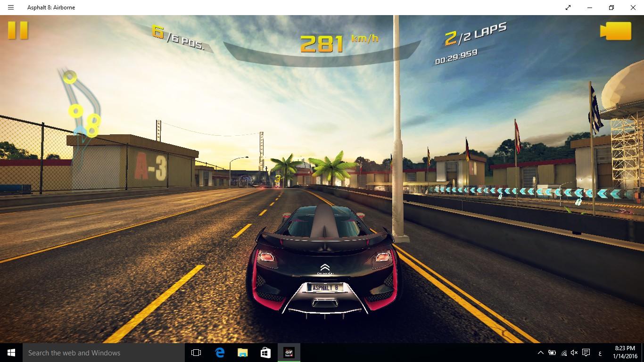Click the 281 km/h speedometer readout

[x=322, y=43]
